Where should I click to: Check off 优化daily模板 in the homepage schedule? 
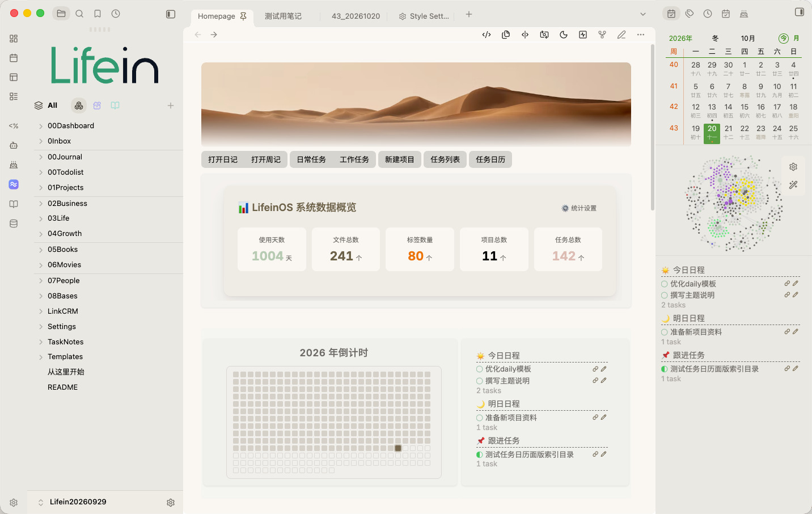coord(480,369)
